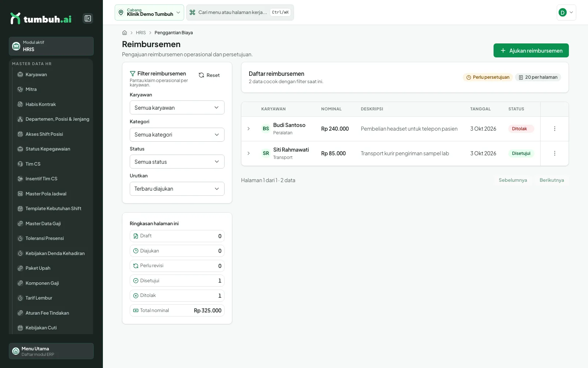Image resolution: width=588 pixels, height=368 pixels.
Task: Open the Semua status dropdown
Action: pyautogui.click(x=177, y=162)
